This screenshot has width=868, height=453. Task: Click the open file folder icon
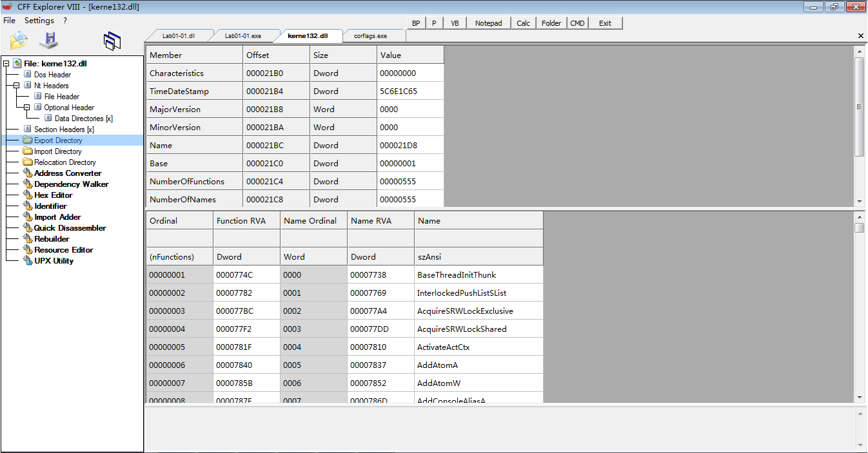coord(19,41)
